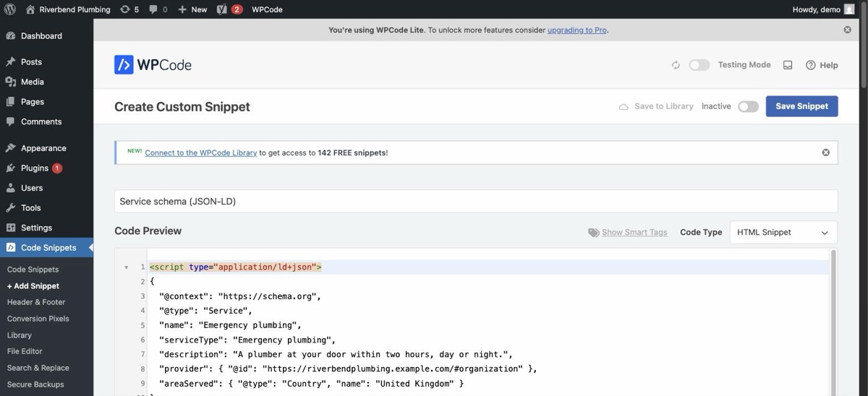This screenshot has width=868, height=396.
Task: Open the comments bubble in the admin bar
Action: pyautogui.click(x=158, y=9)
